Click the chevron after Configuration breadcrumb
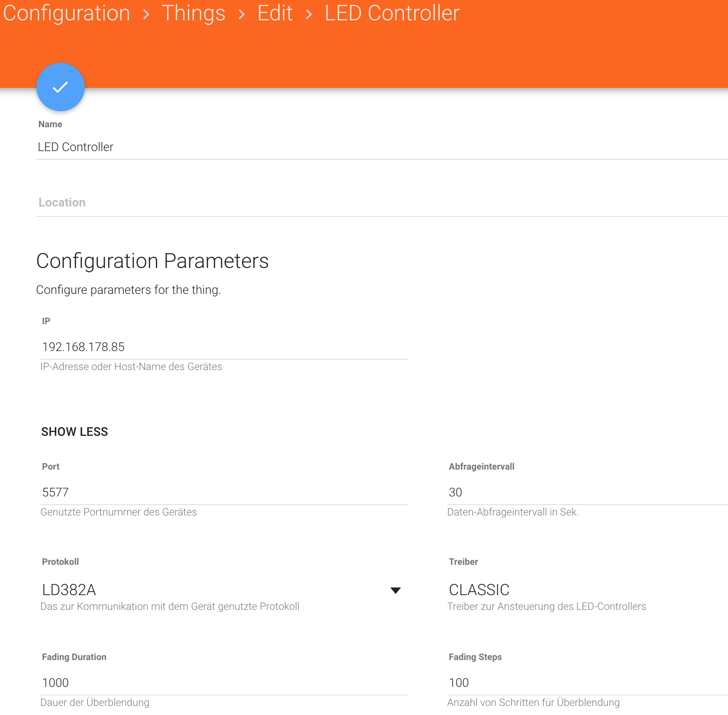728x715 pixels. click(x=146, y=14)
